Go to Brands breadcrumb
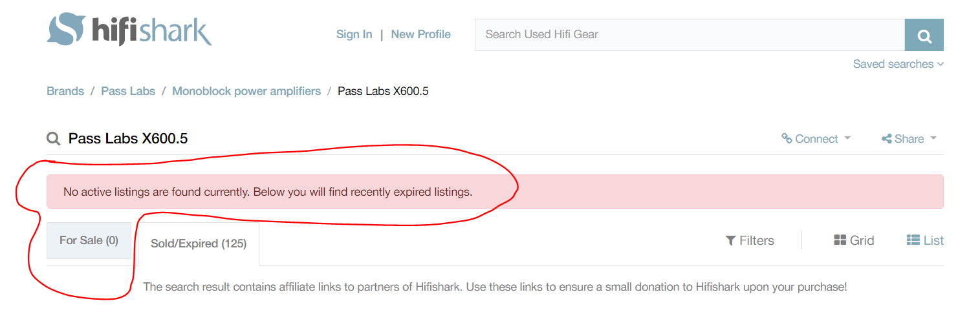The width and height of the screenshot is (980, 312). point(65,91)
